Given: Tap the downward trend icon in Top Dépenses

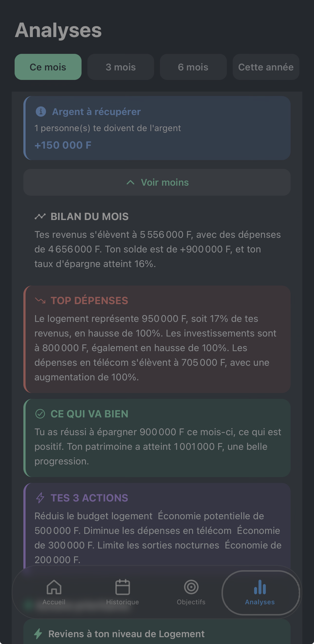Looking at the screenshot, I should click(40, 300).
